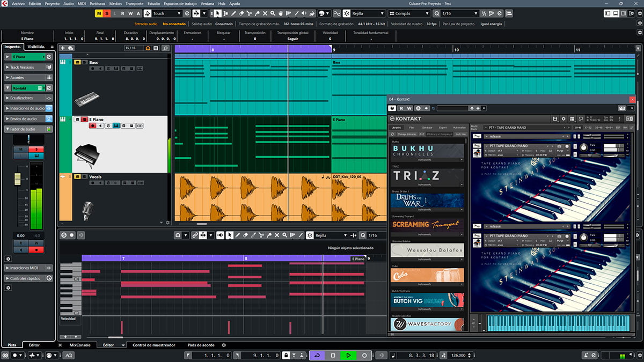This screenshot has width=644, height=362.
Task: Select the Draw pencil tool in top toolbar
Action: coord(233,13)
